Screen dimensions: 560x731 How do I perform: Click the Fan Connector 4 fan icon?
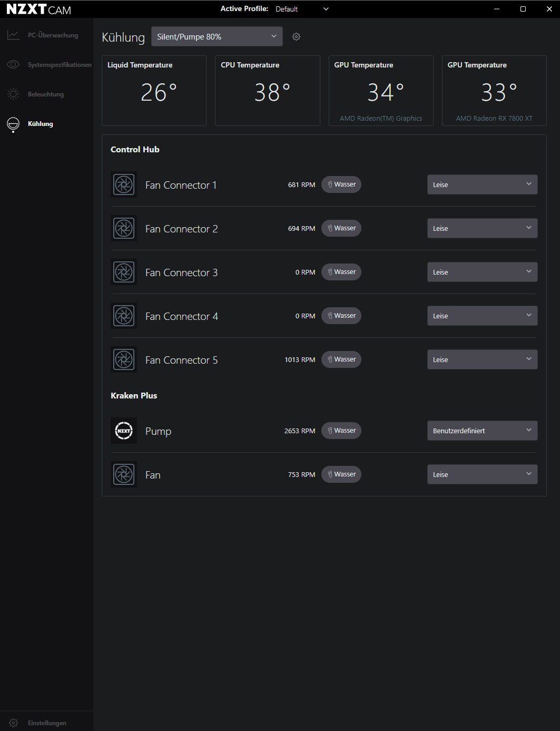(x=124, y=316)
